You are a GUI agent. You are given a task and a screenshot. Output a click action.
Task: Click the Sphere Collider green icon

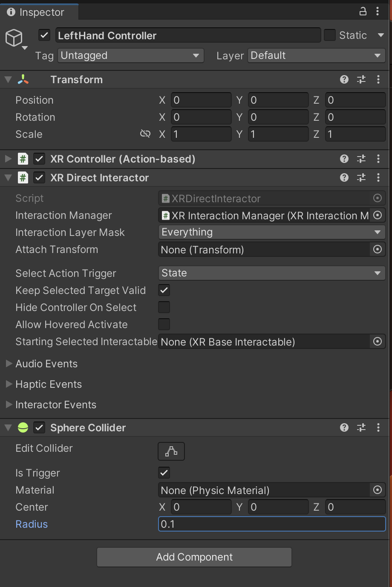point(23,427)
